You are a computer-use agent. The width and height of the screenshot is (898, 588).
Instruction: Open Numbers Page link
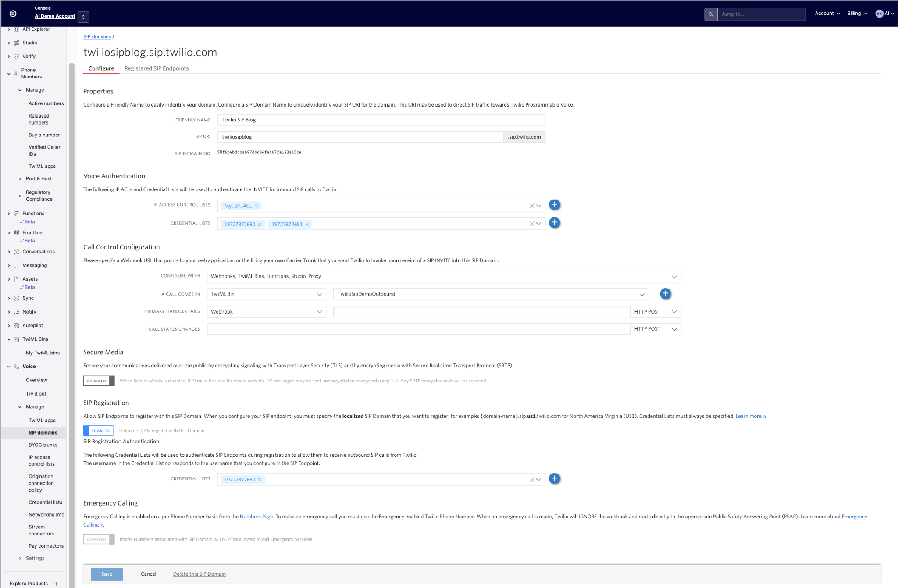tap(256, 517)
